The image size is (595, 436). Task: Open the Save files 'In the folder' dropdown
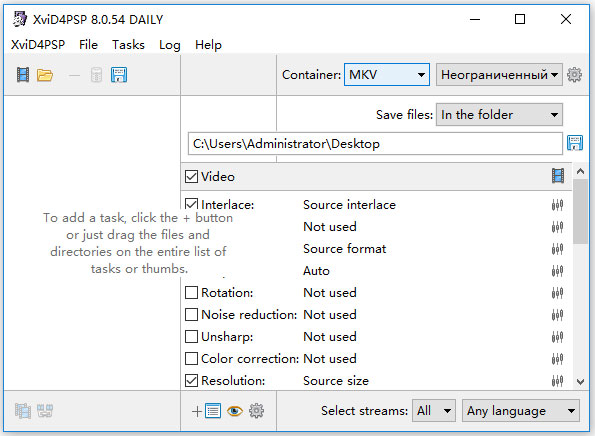pyautogui.click(x=499, y=115)
